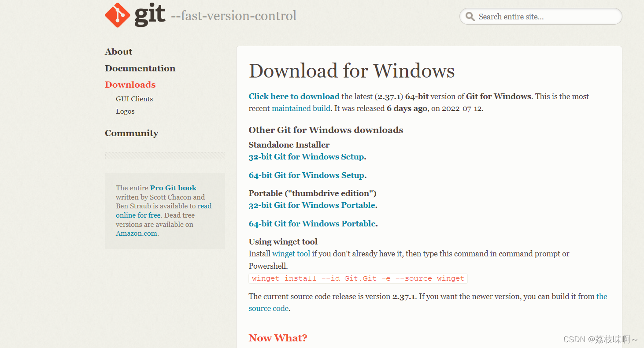Click the magnifier icon in search box

tap(470, 17)
